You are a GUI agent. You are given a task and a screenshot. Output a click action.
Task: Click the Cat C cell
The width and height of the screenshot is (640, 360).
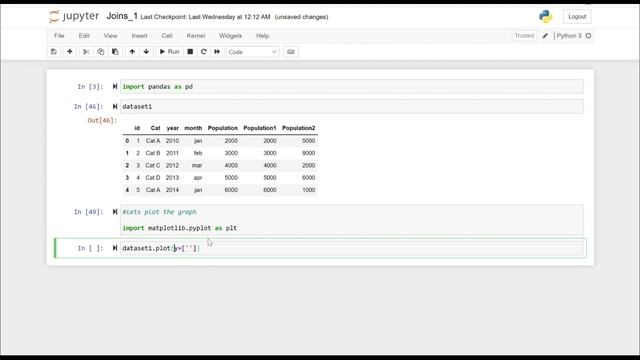(153, 165)
